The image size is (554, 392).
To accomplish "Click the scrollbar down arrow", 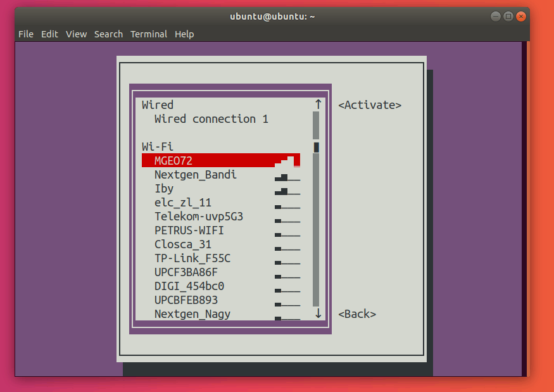I will [317, 313].
